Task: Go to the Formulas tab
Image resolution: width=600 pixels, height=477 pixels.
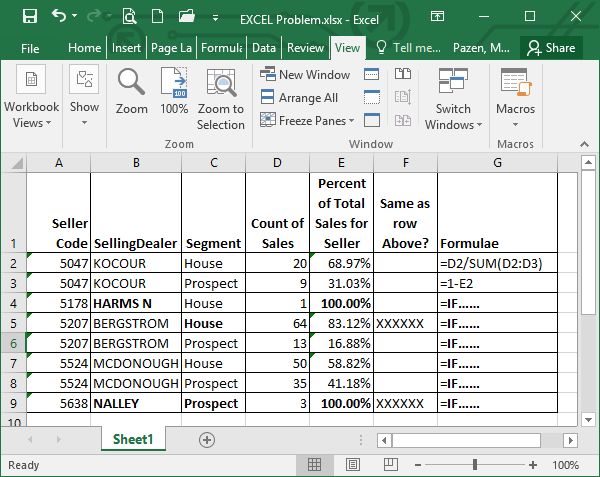Action: click(222, 48)
